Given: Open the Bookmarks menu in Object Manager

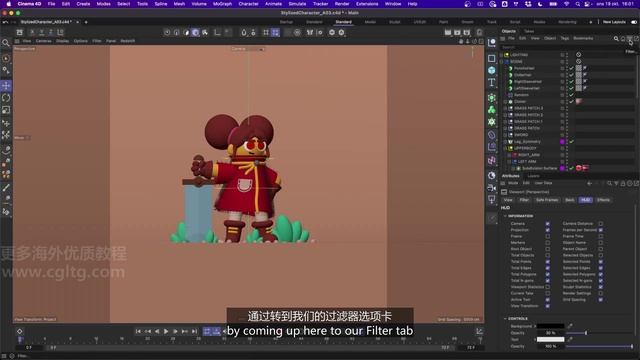Looking at the screenshot, I should tap(583, 38).
